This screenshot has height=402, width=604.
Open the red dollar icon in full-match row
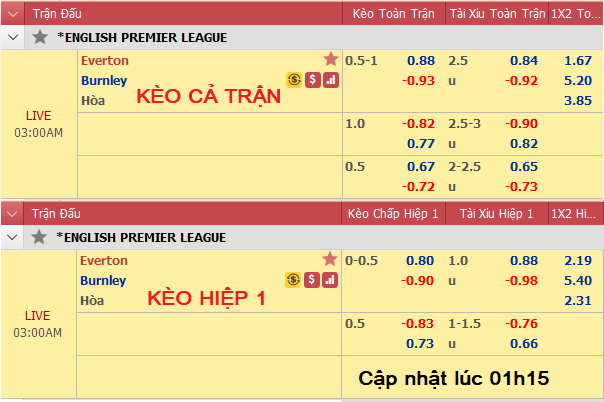pyautogui.click(x=313, y=80)
